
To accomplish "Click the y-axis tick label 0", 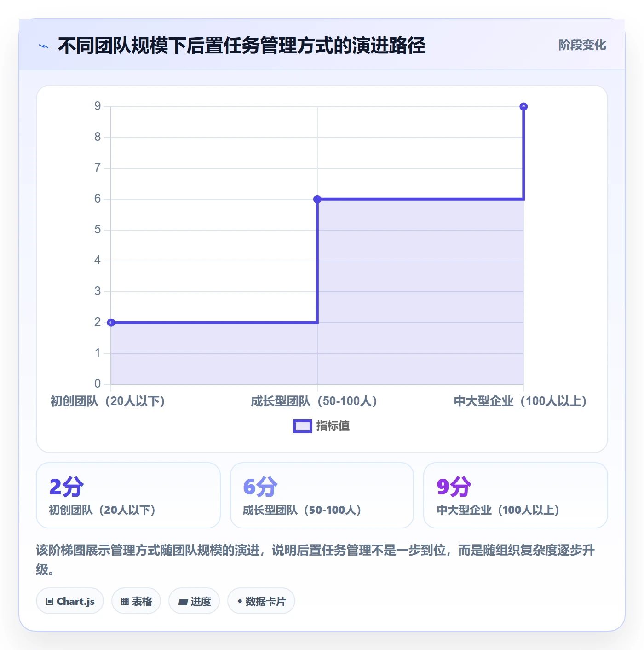I will 98,383.
